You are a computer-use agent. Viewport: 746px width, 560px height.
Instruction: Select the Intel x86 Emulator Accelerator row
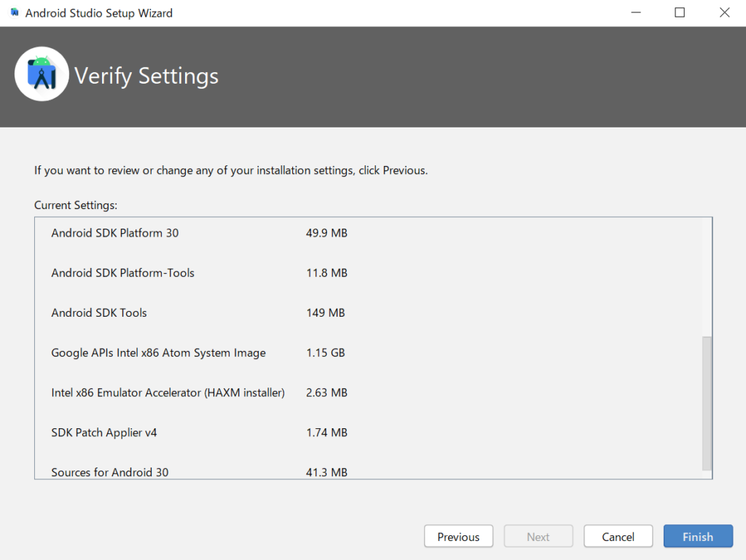(x=168, y=393)
